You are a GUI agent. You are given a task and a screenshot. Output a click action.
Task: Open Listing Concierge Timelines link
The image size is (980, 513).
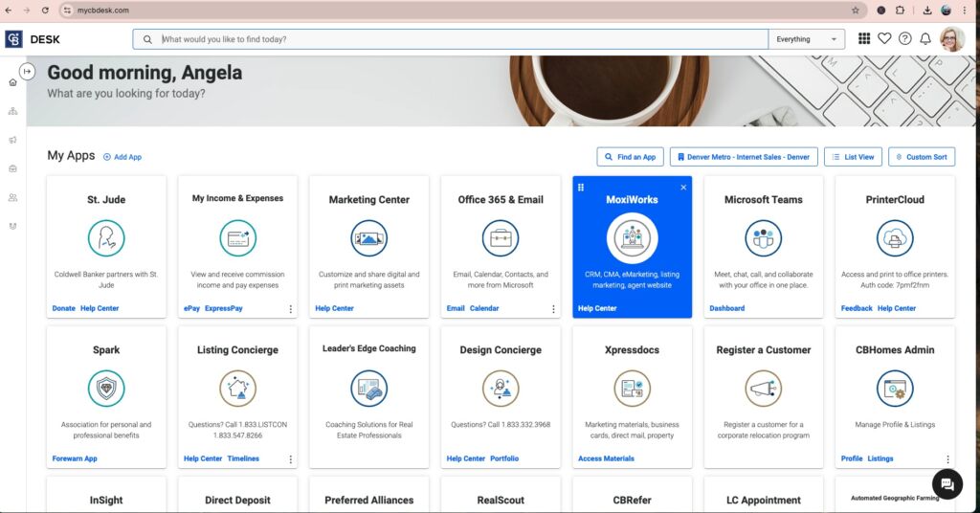point(243,458)
